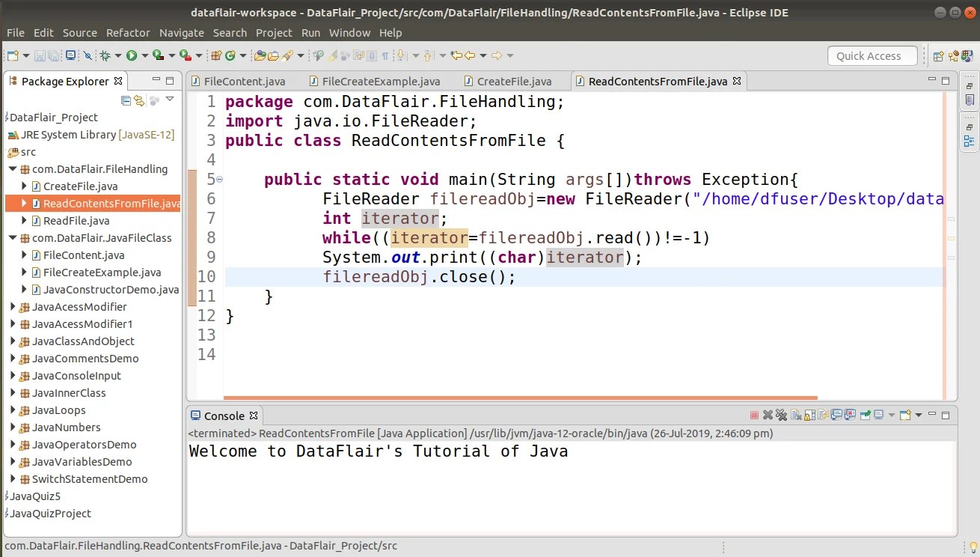Go to Previous Annotation in toolbar
The image size is (980, 557).
[429, 55]
